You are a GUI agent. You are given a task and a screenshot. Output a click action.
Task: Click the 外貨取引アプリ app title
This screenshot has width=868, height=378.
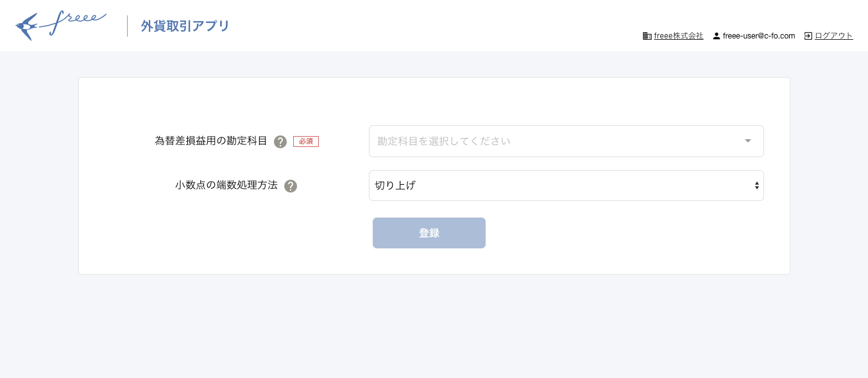[185, 26]
